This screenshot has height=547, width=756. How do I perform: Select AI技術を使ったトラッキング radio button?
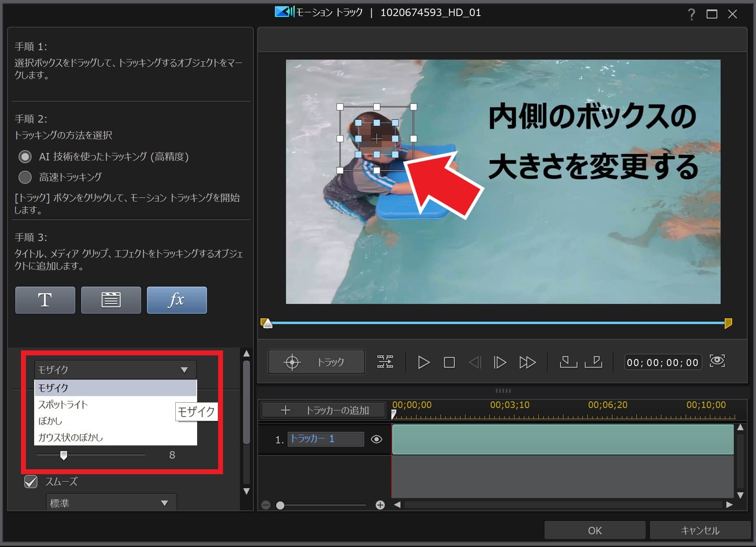(x=25, y=157)
